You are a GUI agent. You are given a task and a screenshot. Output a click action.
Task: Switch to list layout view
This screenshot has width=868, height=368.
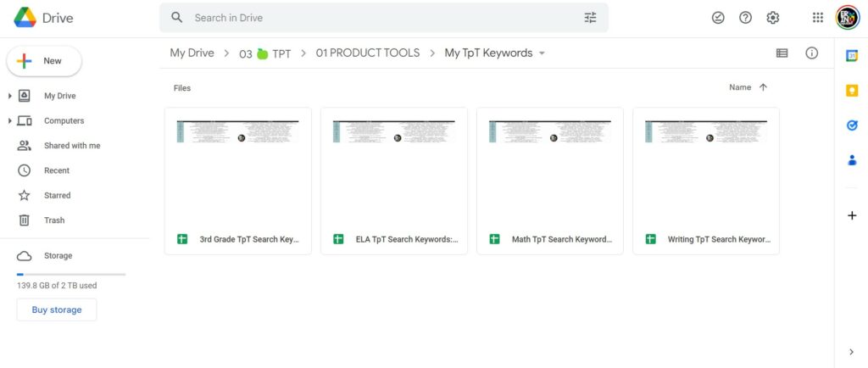(782, 53)
